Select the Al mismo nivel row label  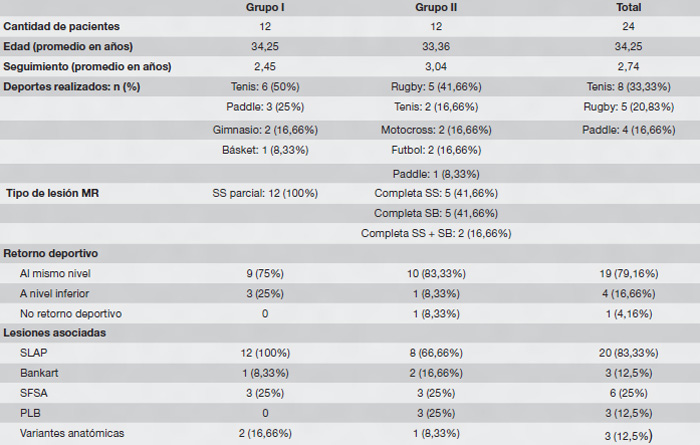pyautogui.click(x=58, y=272)
